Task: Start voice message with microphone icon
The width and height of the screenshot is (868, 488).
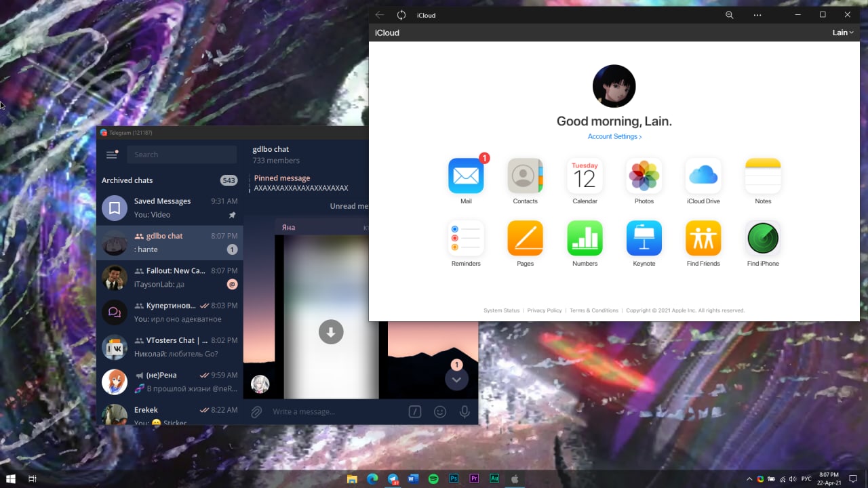Action: 465,411
